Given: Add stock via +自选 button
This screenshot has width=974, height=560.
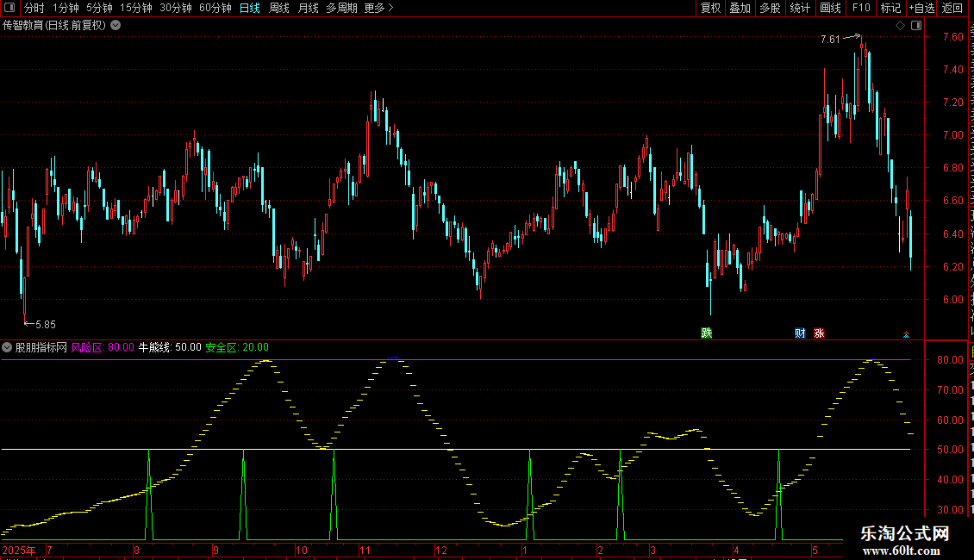Looking at the screenshot, I should point(921,8).
